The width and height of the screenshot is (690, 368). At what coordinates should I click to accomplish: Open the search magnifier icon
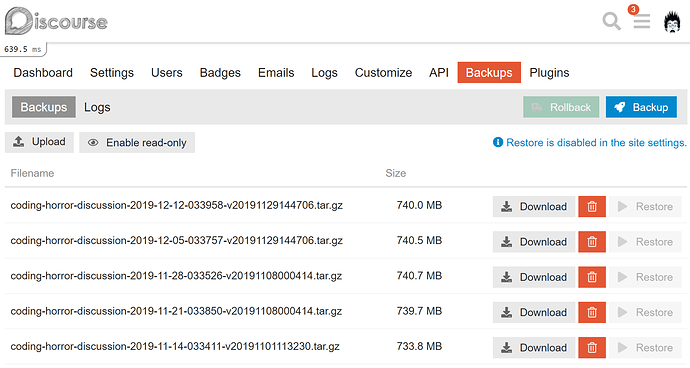click(611, 21)
